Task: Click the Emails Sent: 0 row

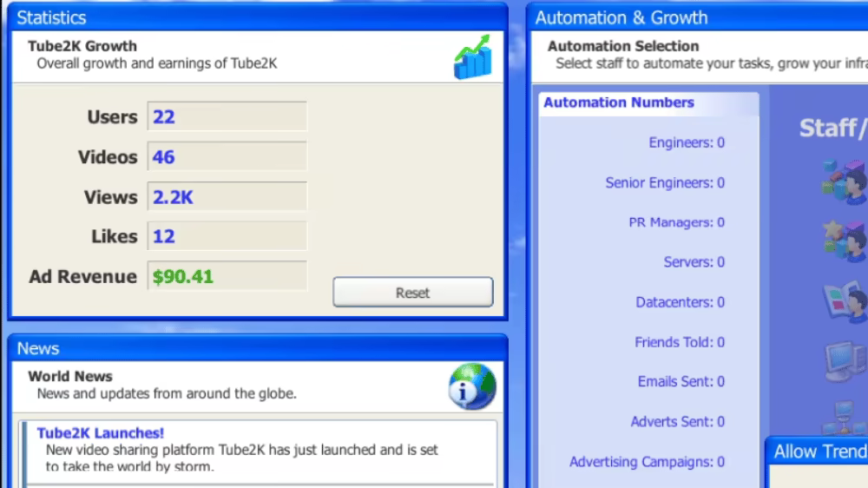Action: coord(681,382)
